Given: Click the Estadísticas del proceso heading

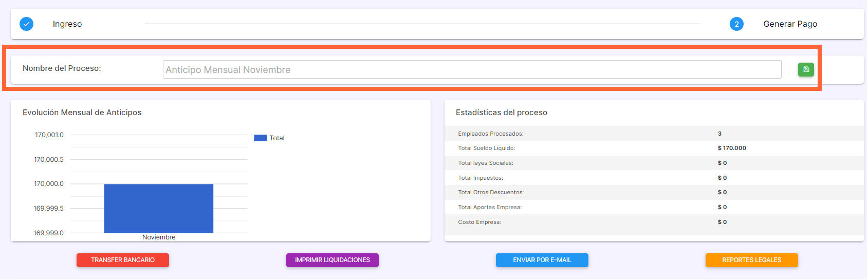Looking at the screenshot, I should (x=502, y=113).
